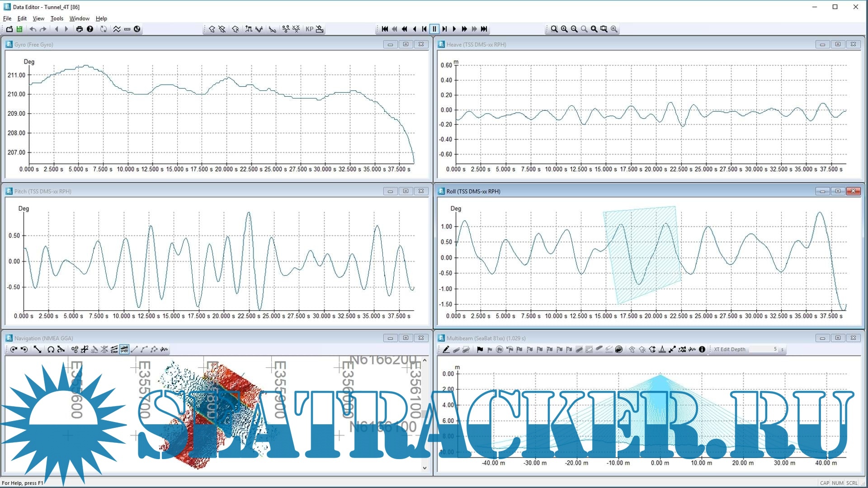Open the Window menu

[79, 19]
